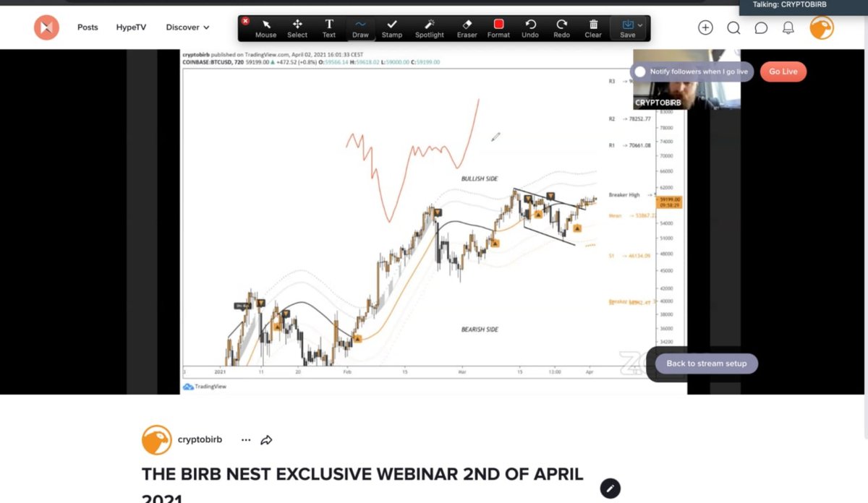Open the Posts page

tap(88, 27)
